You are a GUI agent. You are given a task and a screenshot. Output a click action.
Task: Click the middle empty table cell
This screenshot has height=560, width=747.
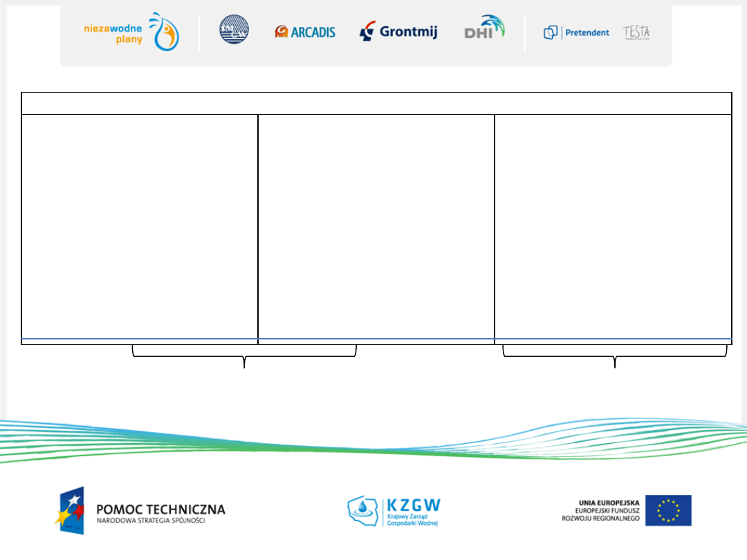pyautogui.click(x=376, y=226)
